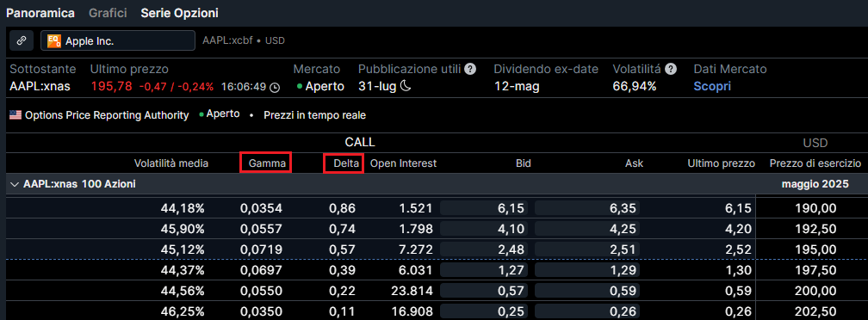Screen dimensions: 868x320
Task: Click the maggio 2025 expiry label
Action: 815,185
